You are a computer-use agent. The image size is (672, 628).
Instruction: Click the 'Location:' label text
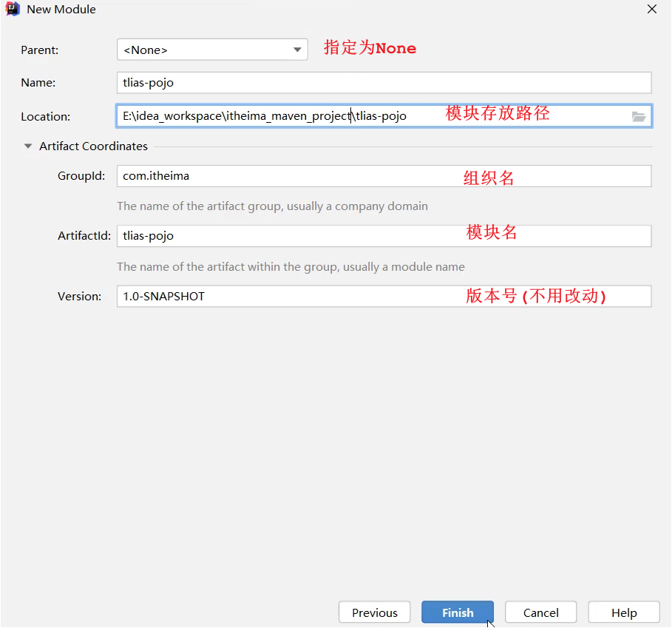tap(45, 117)
